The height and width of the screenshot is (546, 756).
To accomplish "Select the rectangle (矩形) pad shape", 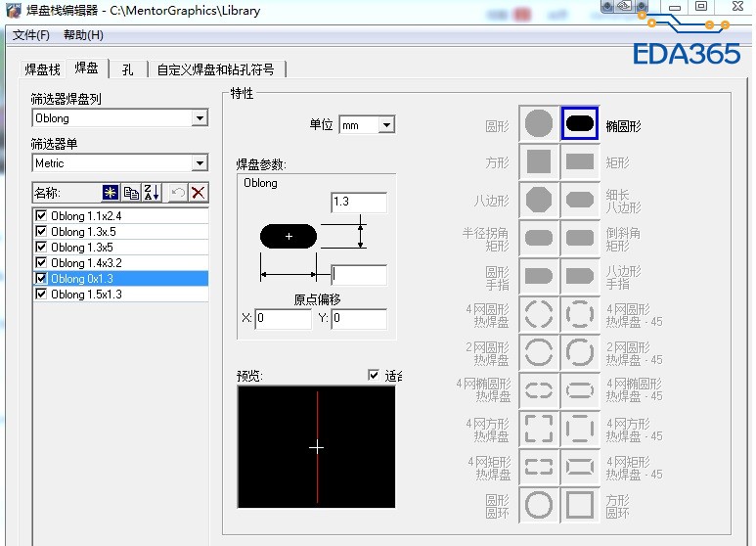I will [580, 161].
